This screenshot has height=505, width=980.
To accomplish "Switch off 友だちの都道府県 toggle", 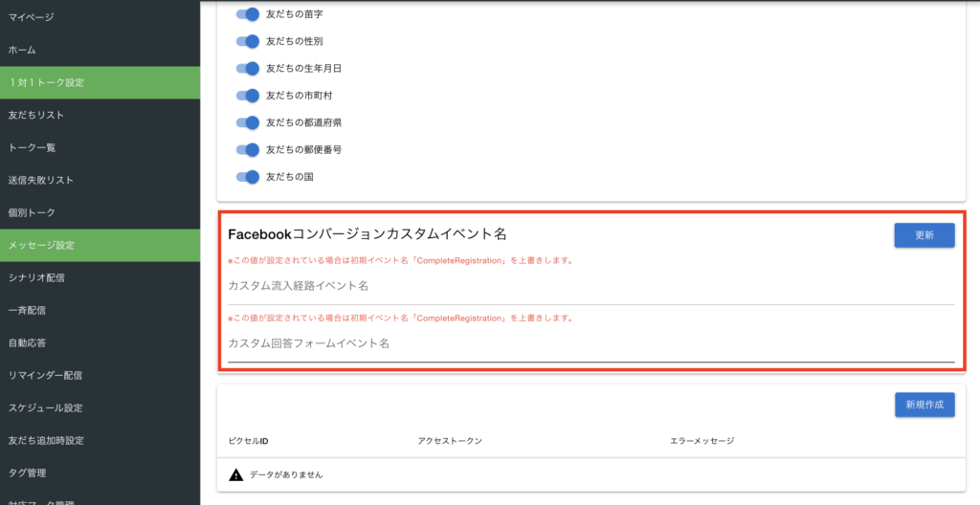I will 248,122.
